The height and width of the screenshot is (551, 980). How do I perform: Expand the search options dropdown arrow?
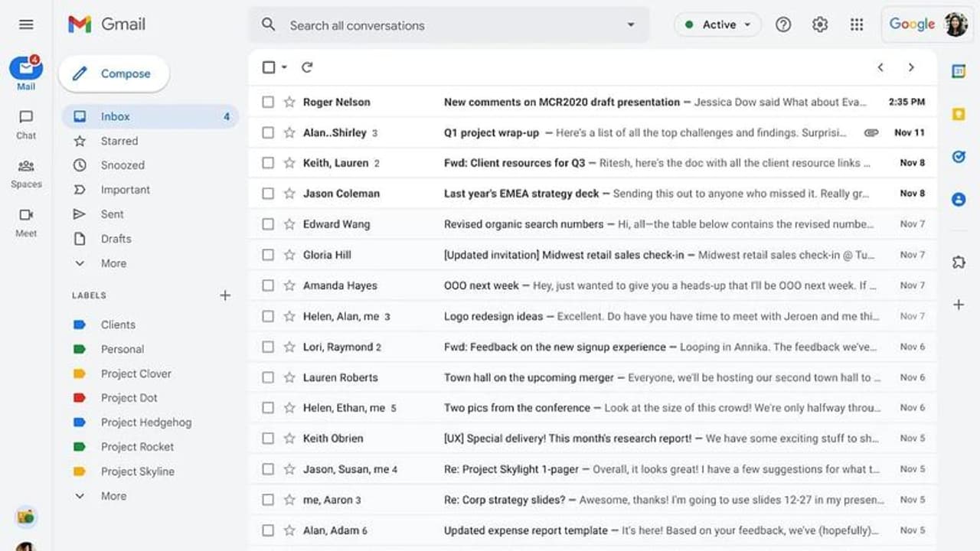coord(631,24)
